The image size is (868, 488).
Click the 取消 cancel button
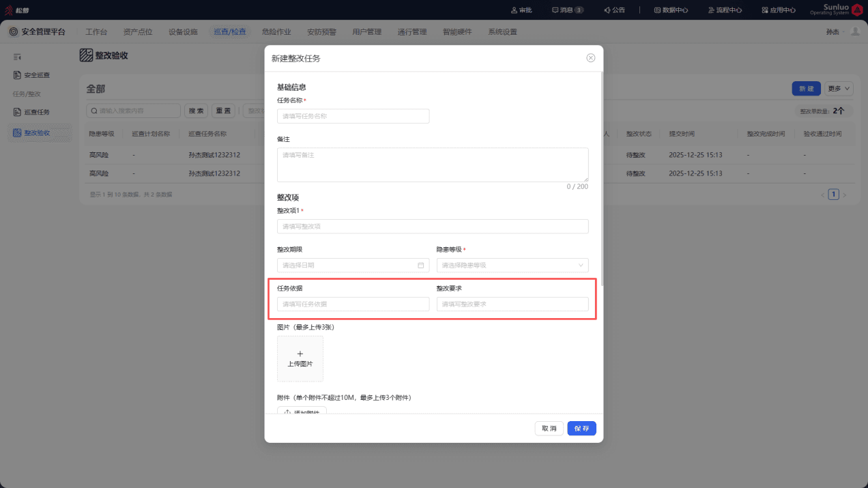(x=549, y=429)
